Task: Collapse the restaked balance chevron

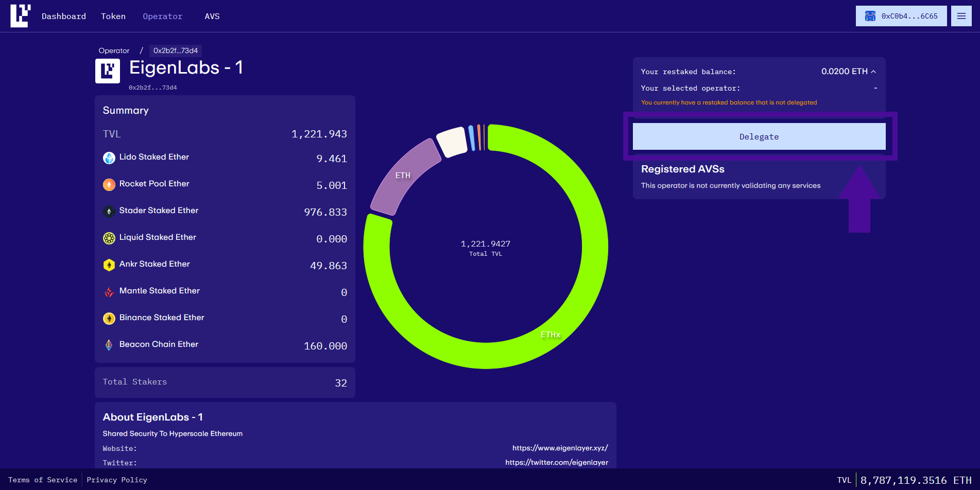Action: tap(873, 72)
